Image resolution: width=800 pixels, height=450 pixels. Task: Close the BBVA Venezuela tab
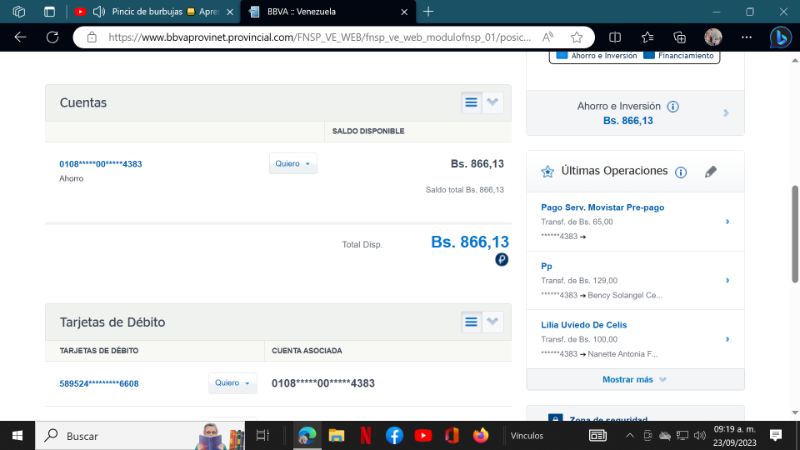(404, 12)
